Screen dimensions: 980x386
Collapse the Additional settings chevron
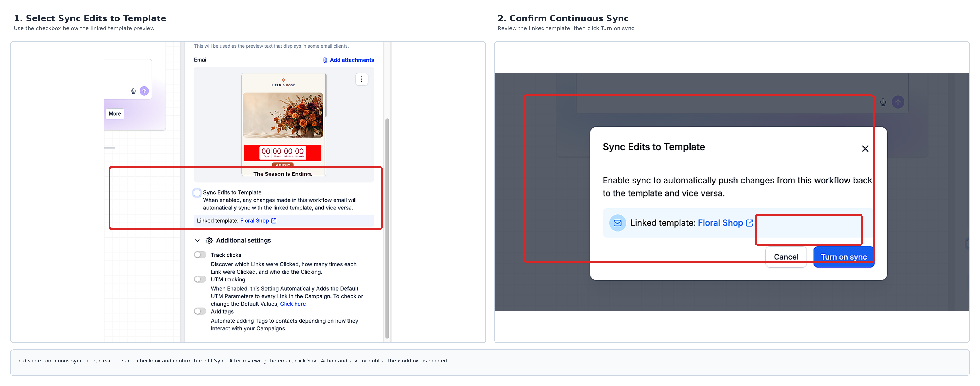tap(197, 241)
